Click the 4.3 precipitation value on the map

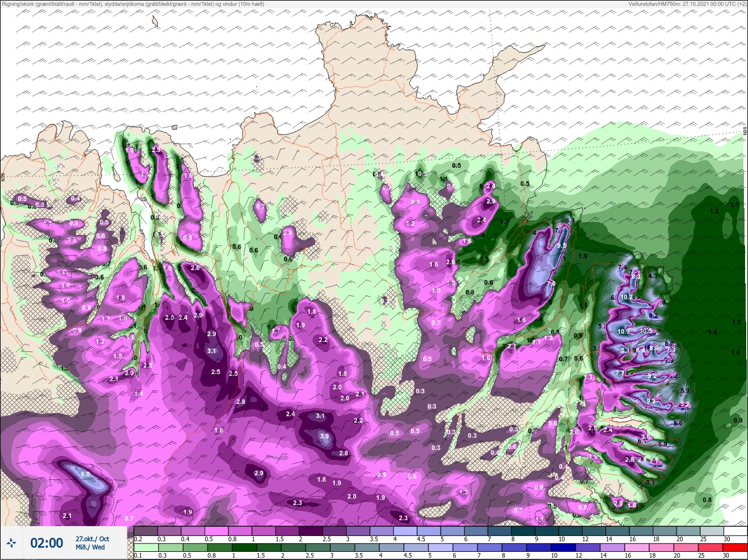click(x=653, y=275)
